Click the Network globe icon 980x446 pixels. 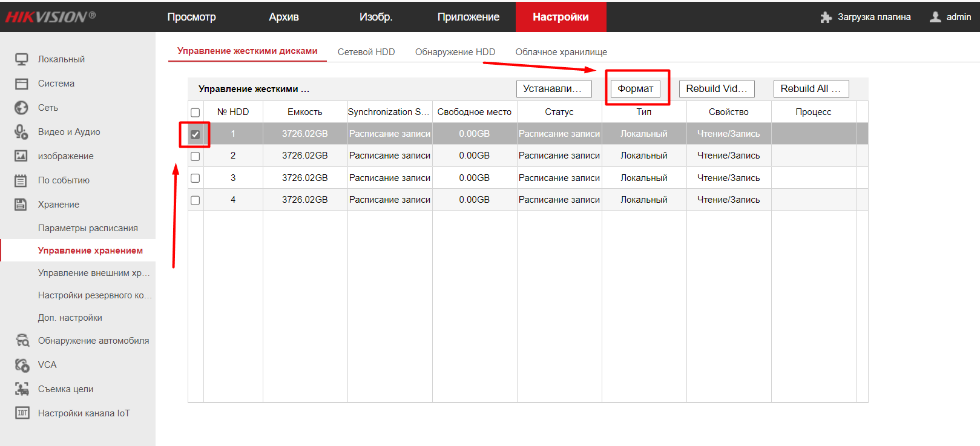(22, 108)
